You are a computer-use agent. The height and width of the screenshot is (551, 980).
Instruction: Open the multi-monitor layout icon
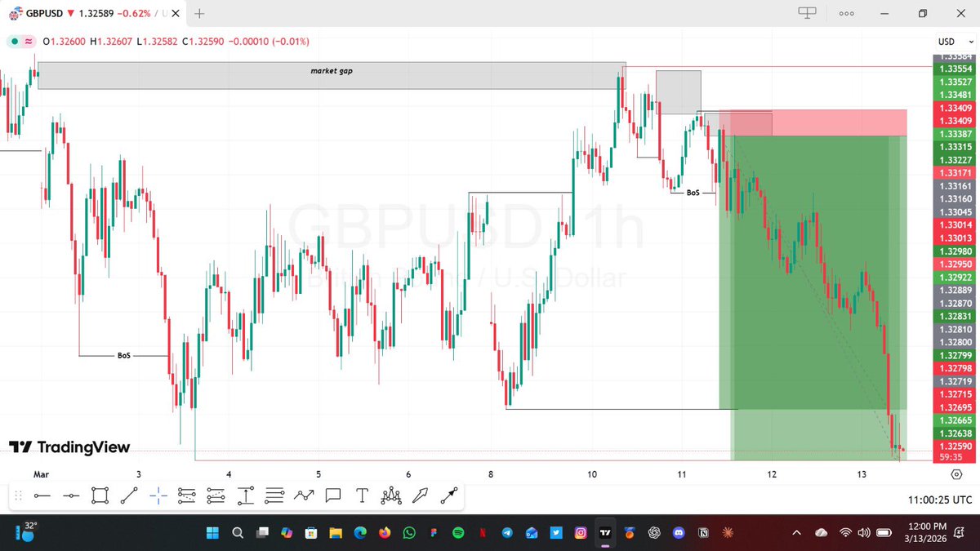pos(807,13)
